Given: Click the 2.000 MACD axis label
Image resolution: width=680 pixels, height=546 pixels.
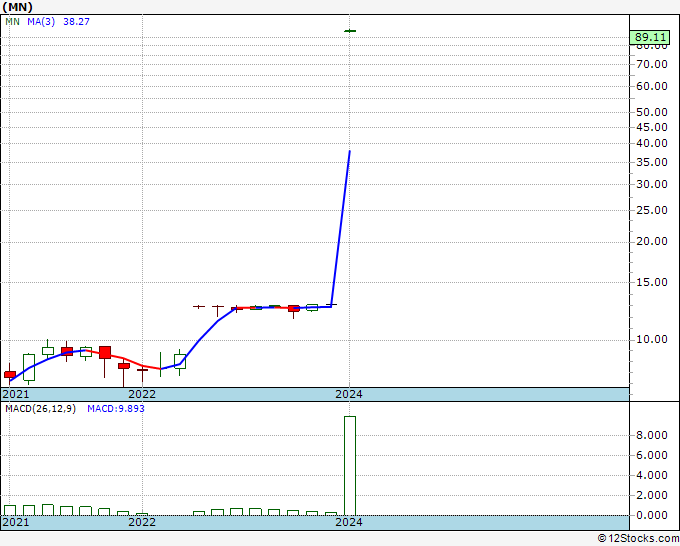Looking at the screenshot, I should [652, 495].
